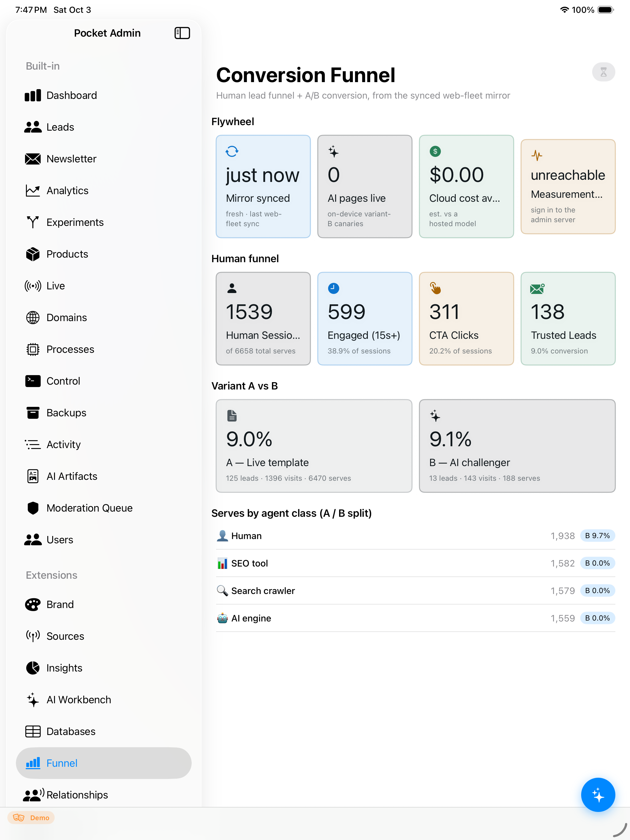Click the Processes chip icon
Viewport: 630px width, 840px height.
coord(33,349)
